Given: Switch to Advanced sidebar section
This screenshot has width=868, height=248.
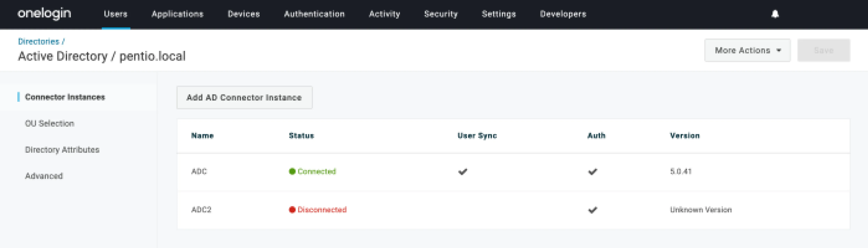Looking at the screenshot, I should tap(44, 176).
